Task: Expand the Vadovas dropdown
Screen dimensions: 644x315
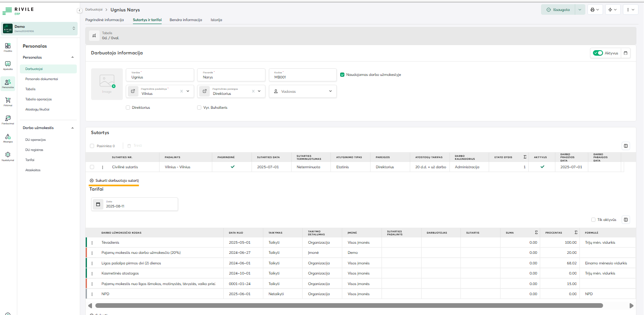Action: 303,91
